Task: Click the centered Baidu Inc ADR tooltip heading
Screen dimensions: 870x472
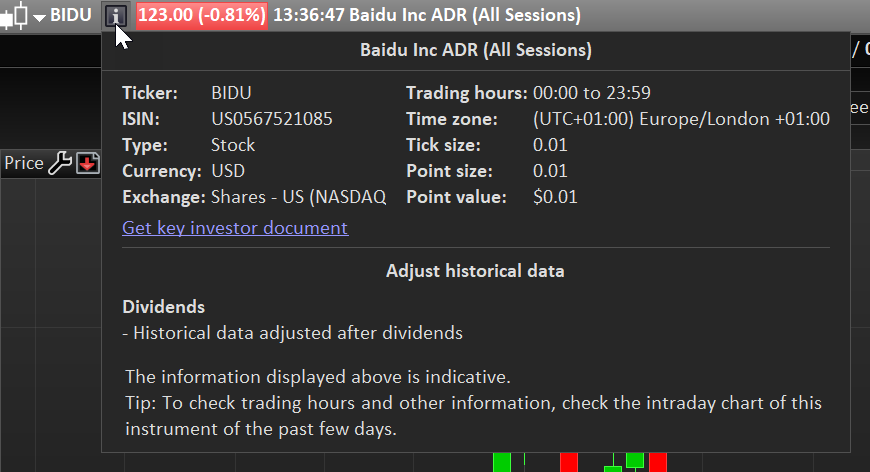Action: 475,49
